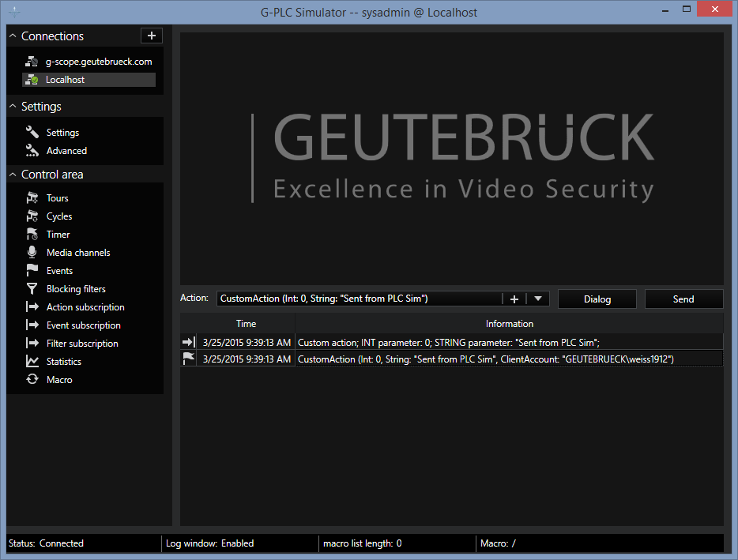Screen dimensions: 738x560
Task: Click the Blocking filters funnel icon
Action: tap(32, 288)
